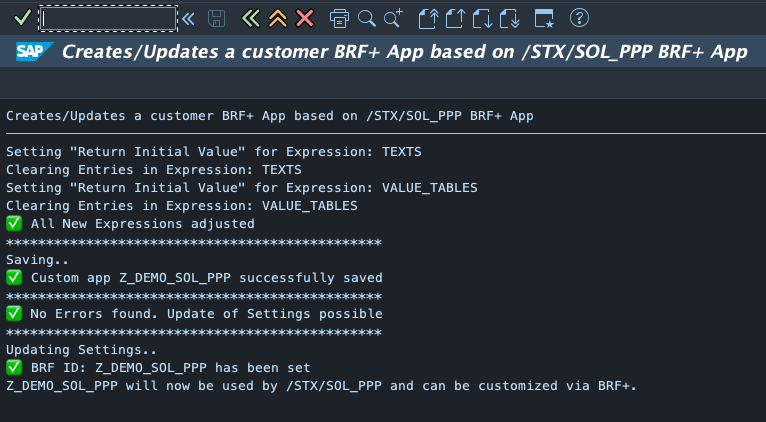Open Help with the question mark icon
766x422 pixels.
coord(579,18)
